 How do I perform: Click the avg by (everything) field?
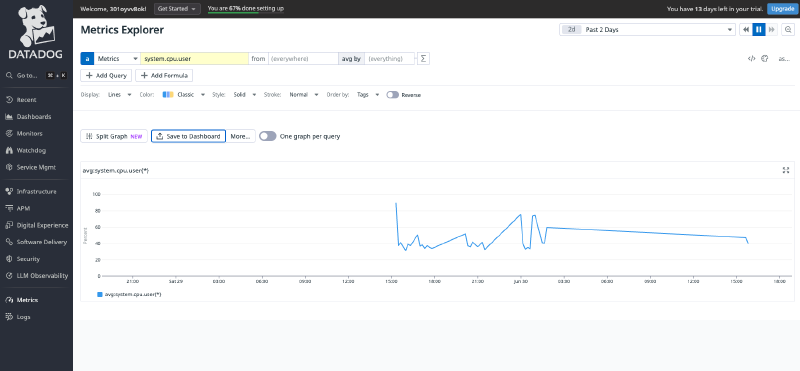click(x=389, y=59)
